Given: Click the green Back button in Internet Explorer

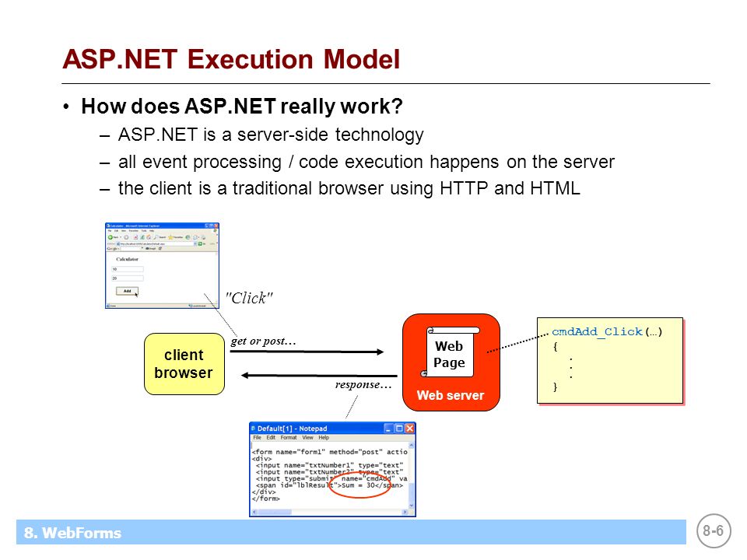Looking at the screenshot, I should 110,237.
